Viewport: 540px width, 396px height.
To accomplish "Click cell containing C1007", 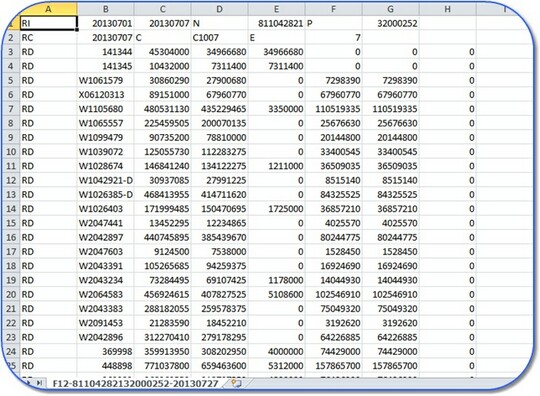I will [219, 38].
